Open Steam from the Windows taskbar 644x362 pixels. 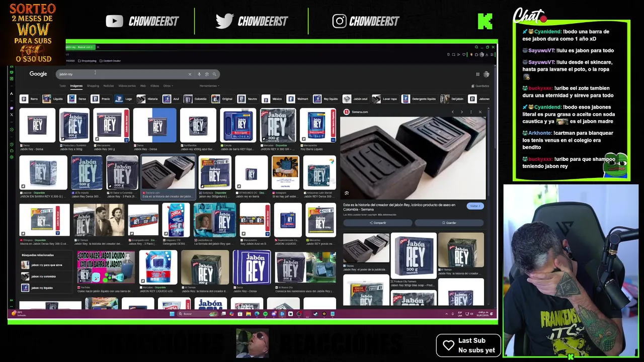315,314
